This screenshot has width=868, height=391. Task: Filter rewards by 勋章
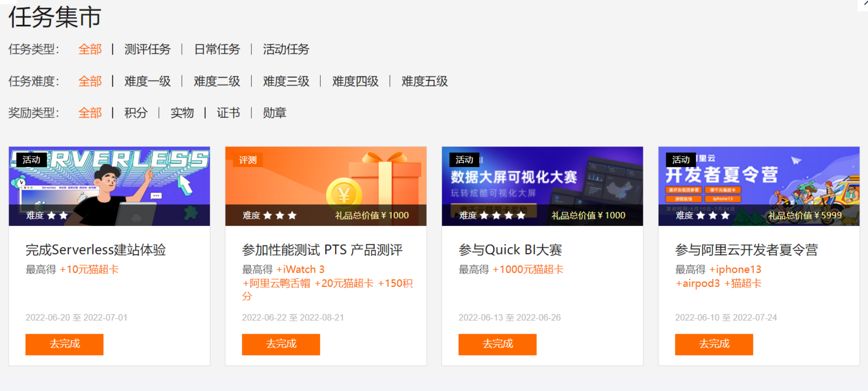coord(275,113)
